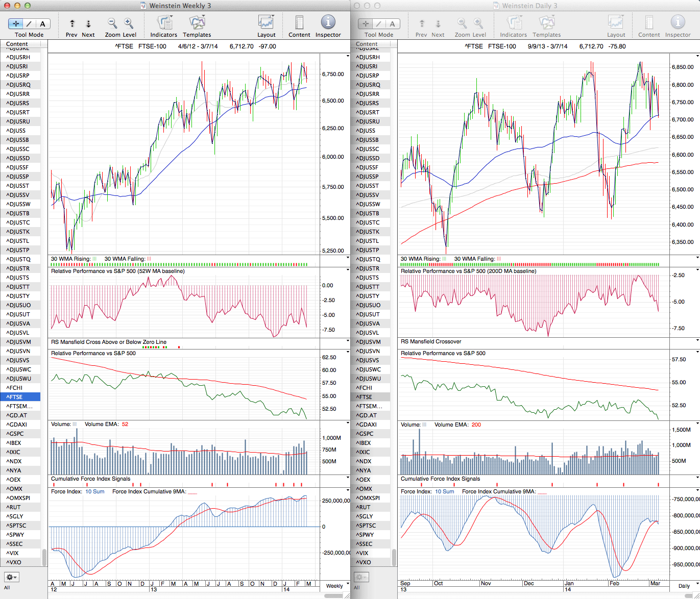700x599 pixels.
Task: Click the 'All' filter under Weekly sidebar
Action: click(7, 588)
